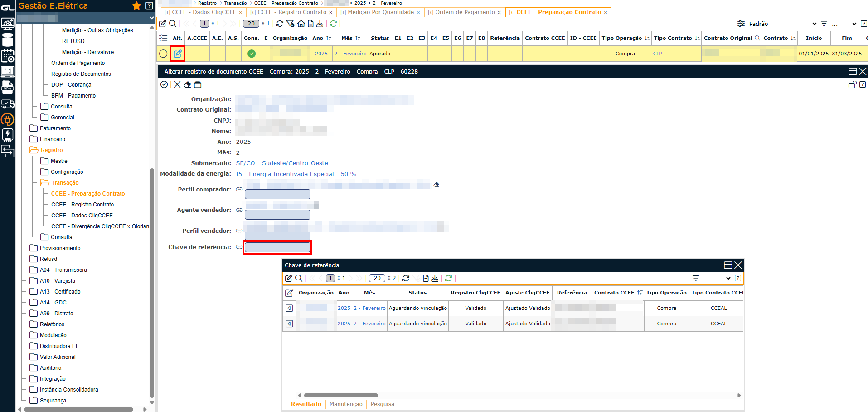Viewport: 868px width, 412px height.
Task: Click the Chave de referência input field
Action: (277, 247)
